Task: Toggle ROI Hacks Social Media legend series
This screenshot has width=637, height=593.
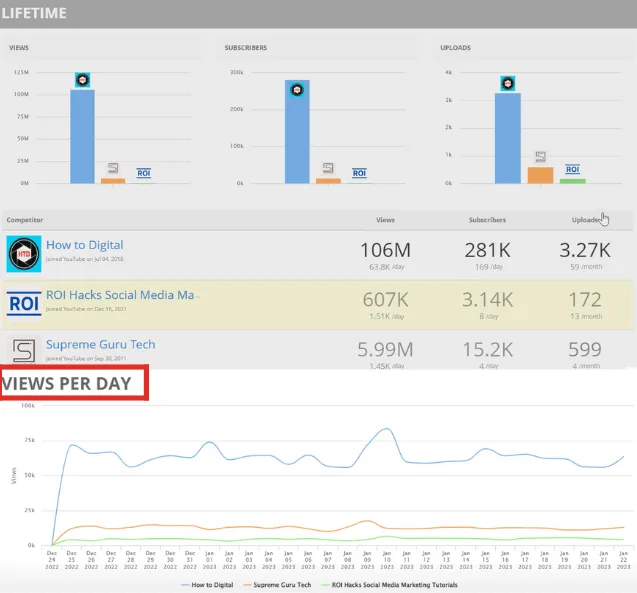Action: click(x=389, y=585)
